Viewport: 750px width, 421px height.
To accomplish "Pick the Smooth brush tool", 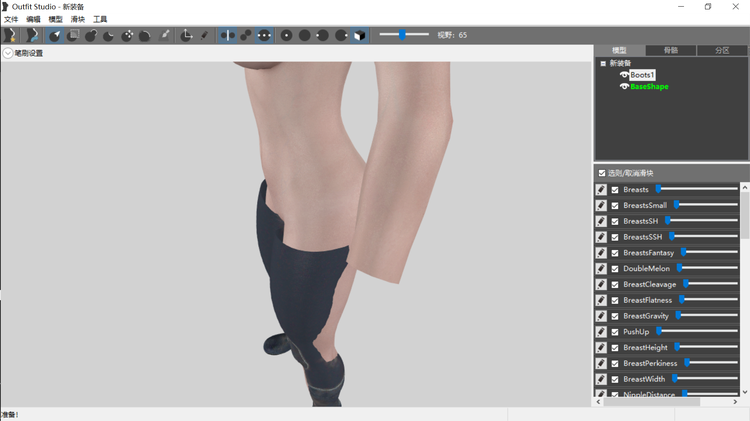I will click(144, 35).
